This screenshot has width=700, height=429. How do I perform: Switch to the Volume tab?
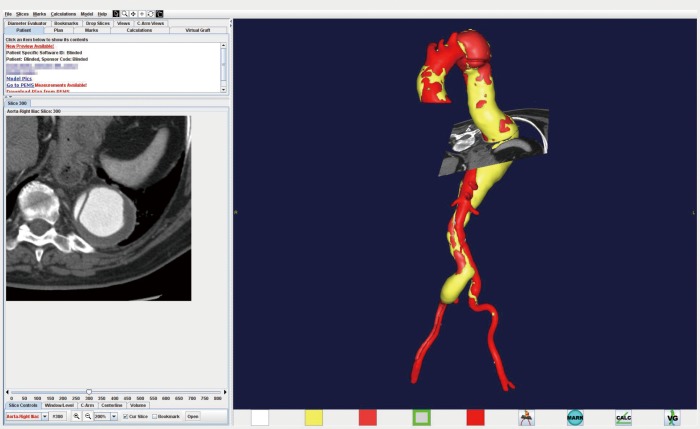(138, 405)
